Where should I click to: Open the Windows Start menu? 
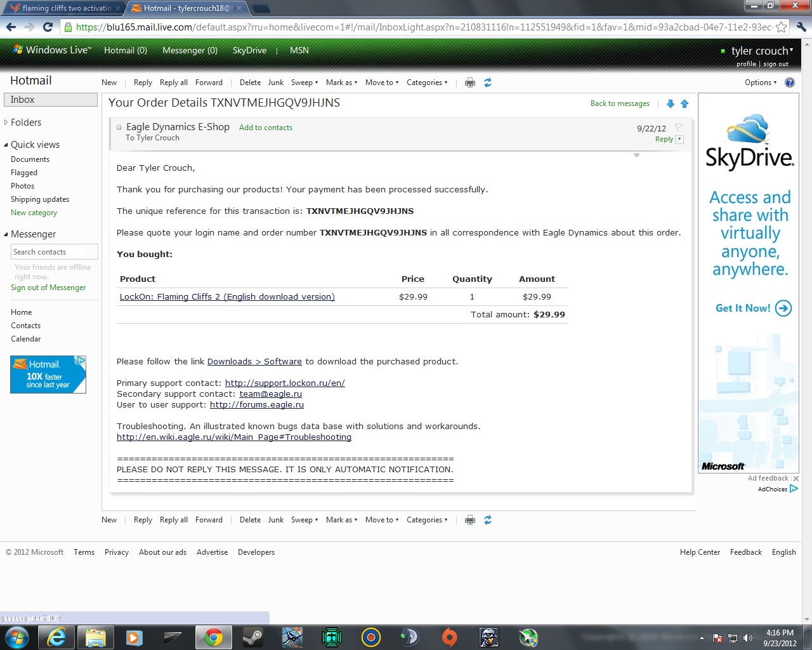[x=16, y=637]
